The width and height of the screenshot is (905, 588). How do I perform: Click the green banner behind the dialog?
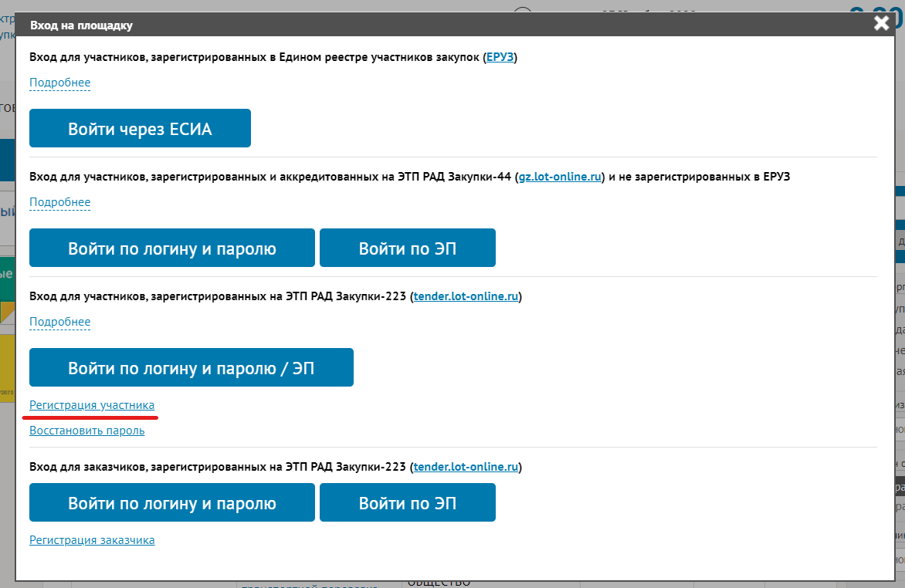(x=7, y=278)
